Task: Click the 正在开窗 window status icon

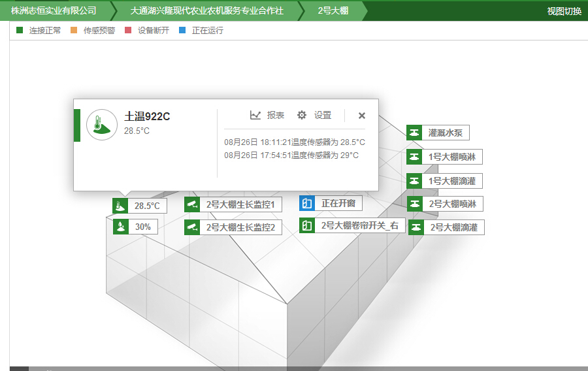Action: (x=307, y=203)
